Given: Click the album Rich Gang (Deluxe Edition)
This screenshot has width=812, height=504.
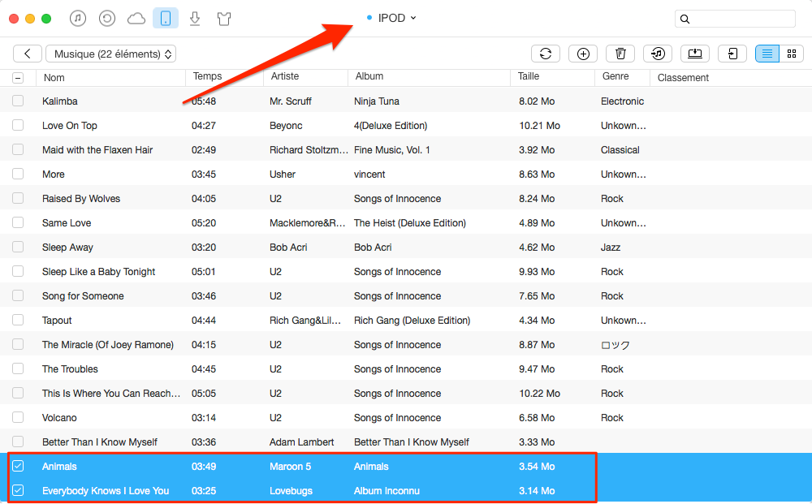Looking at the screenshot, I should (412, 320).
